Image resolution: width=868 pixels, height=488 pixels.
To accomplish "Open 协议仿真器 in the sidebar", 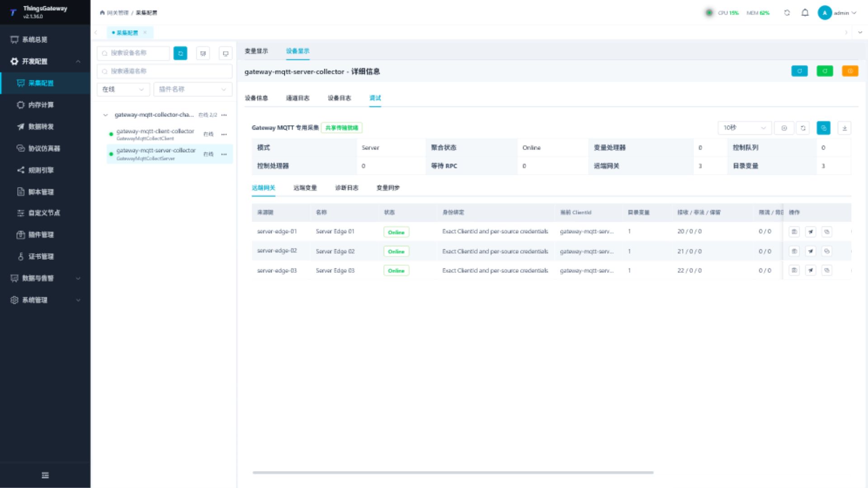I will click(45, 148).
